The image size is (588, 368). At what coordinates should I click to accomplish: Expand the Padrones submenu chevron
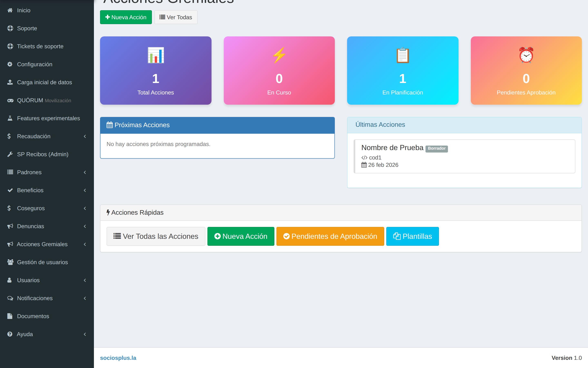85,173
